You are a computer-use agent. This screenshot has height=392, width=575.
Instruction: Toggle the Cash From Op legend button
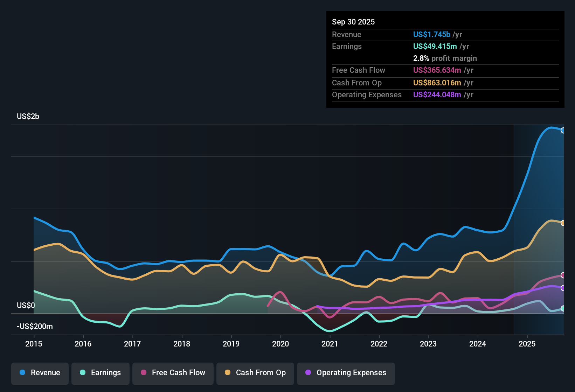pos(255,373)
